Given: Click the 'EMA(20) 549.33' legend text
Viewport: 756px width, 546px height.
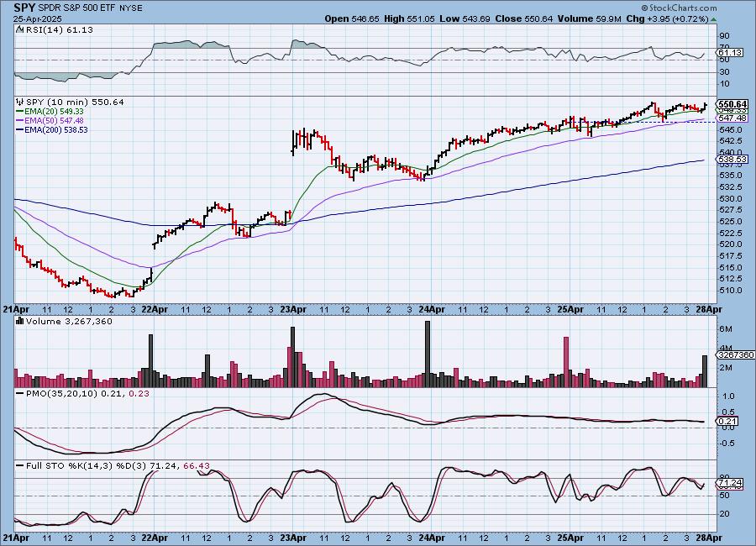Looking at the screenshot, I should tap(54, 112).
